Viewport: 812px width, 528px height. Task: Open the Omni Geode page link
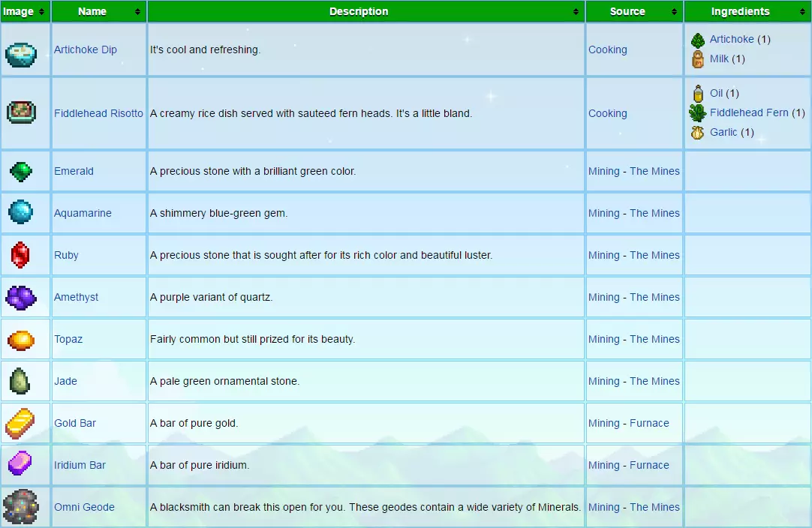pyautogui.click(x=84, y=507)
